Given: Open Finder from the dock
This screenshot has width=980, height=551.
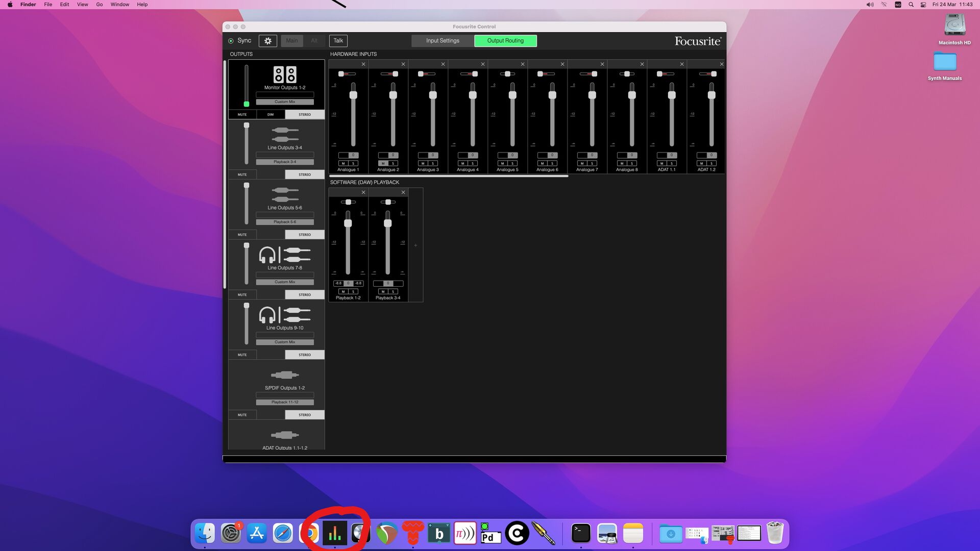Looking at the screenshot, I should [x=205, y=534].
